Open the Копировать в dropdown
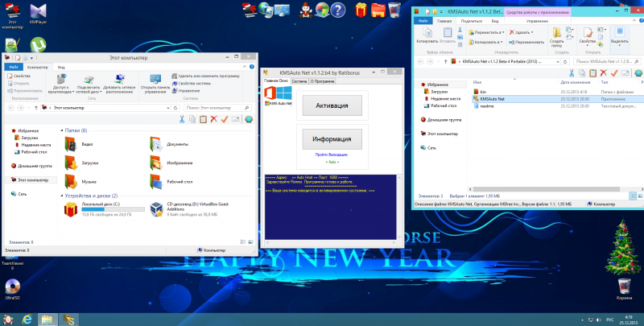This screenshot has width=644, height=326. (x=486, y=43)
